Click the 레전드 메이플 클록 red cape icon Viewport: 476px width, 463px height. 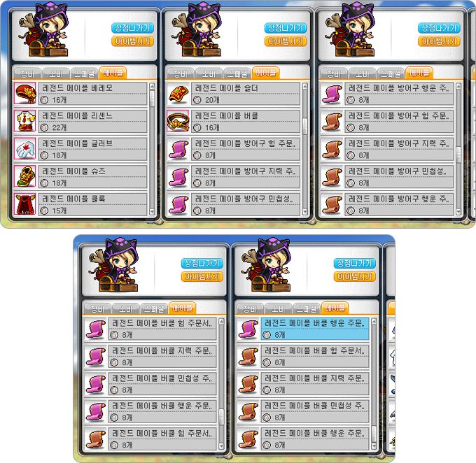(x=25, y=204)
